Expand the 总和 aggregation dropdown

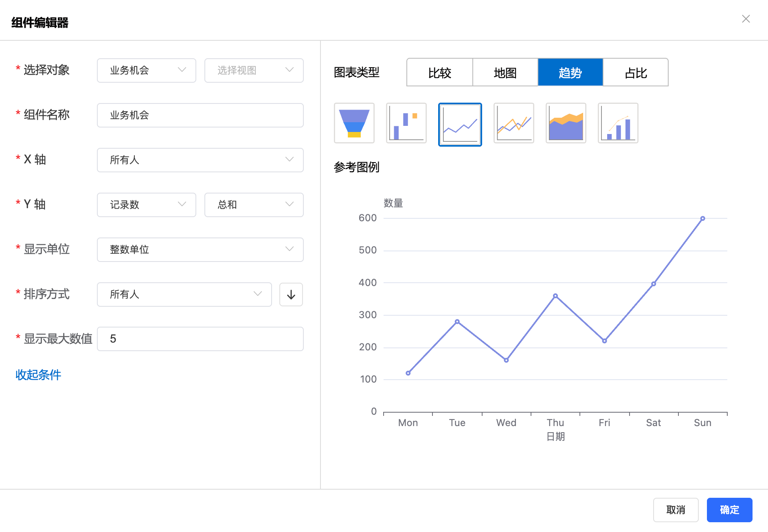click(254, 205)
